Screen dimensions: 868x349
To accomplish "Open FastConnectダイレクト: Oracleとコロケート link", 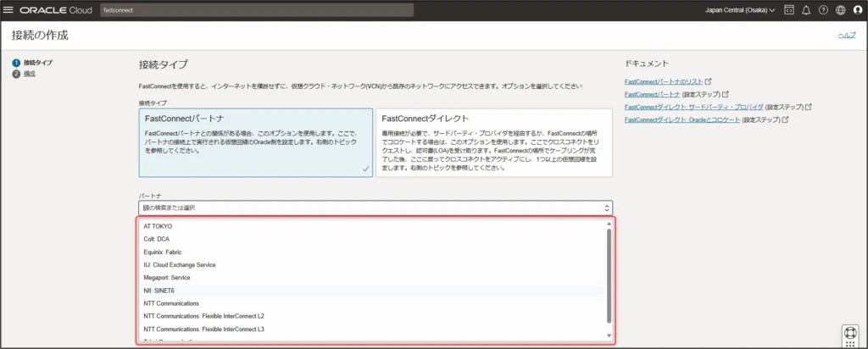I will pos(682,119).
